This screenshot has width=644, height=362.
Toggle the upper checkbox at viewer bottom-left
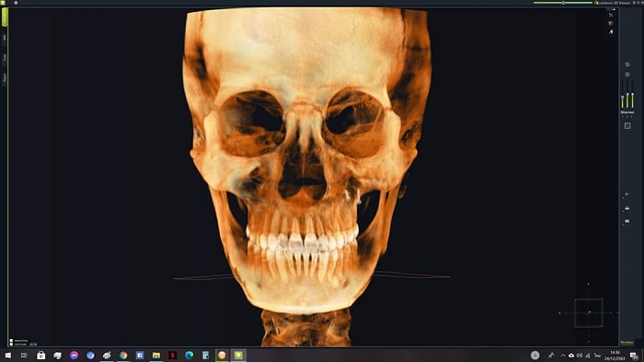click(x=11, y=341)
